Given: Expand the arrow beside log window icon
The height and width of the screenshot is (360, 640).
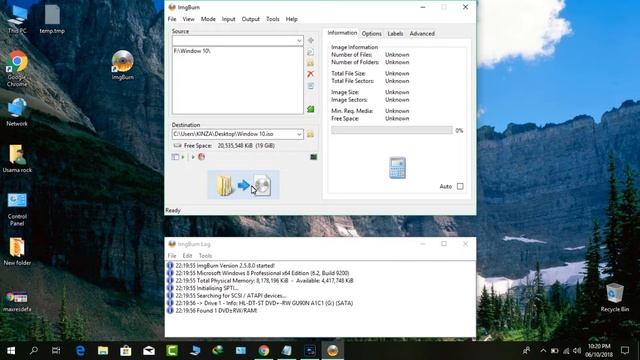Looking at the screenshot, I should click(x=183, y=157).
